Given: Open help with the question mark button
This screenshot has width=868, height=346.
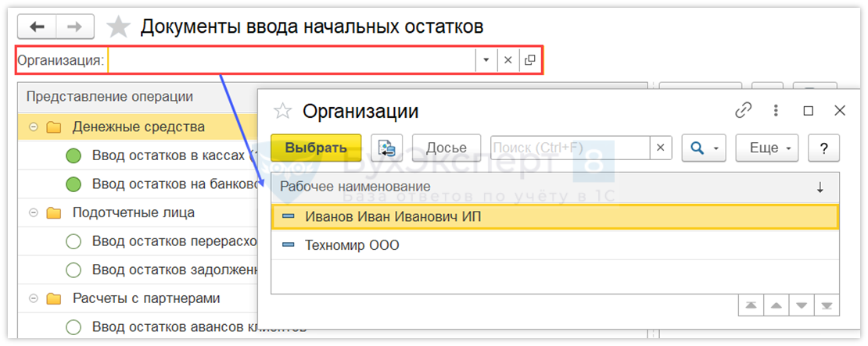Looking at the screenshot, I should 823,148.
